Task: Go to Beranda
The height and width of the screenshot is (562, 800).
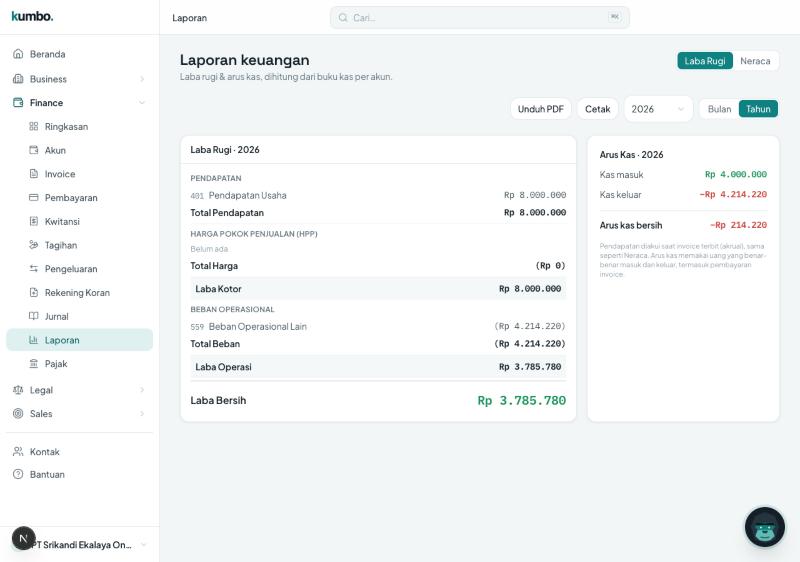Action: (x=80, y=54)
